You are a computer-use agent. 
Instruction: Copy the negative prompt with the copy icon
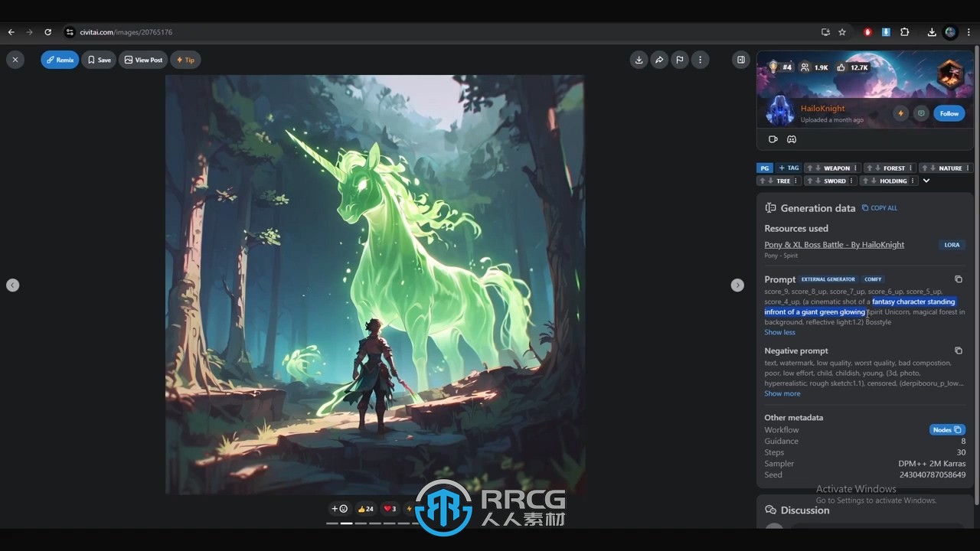coord(958,350)
